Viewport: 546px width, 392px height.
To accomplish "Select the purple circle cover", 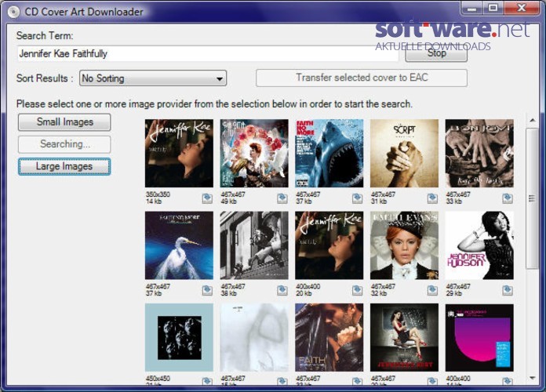I will 479,337.
